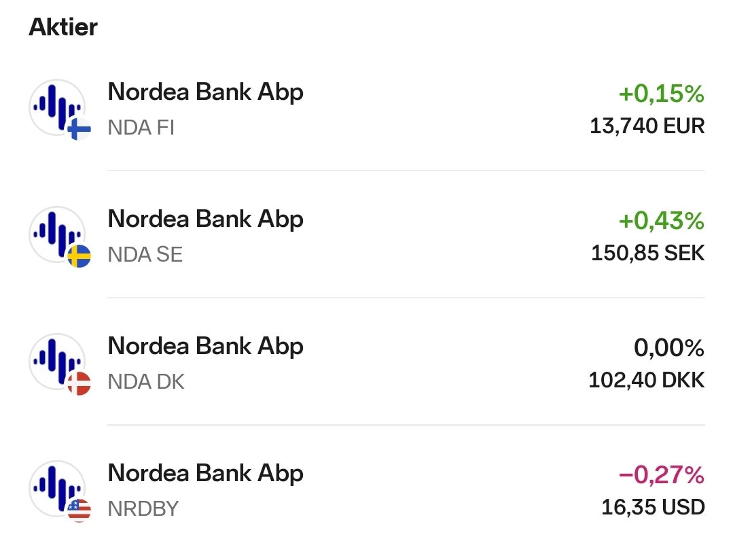The image size is (733, 560).
Task: Open Nordea Bank Abp listed in DKK
Action: 205,346
